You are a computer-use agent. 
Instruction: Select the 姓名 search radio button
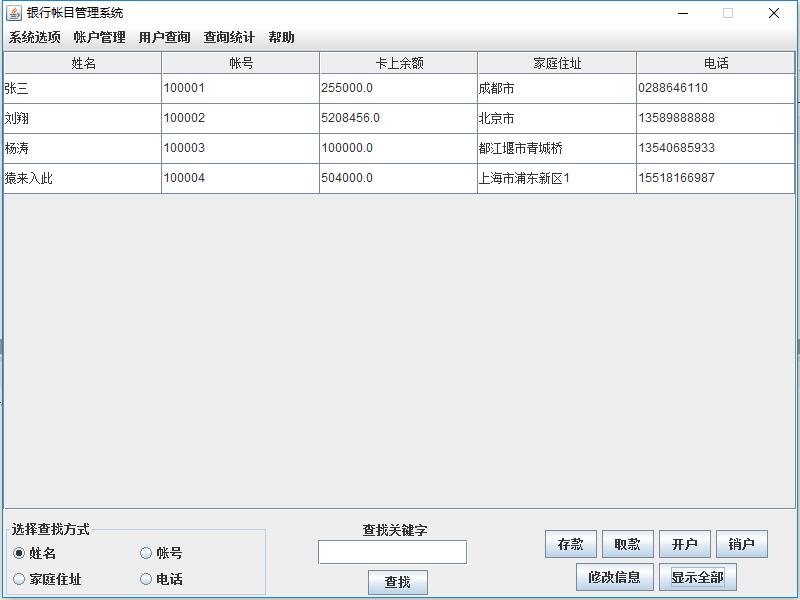tap(18, 552)
